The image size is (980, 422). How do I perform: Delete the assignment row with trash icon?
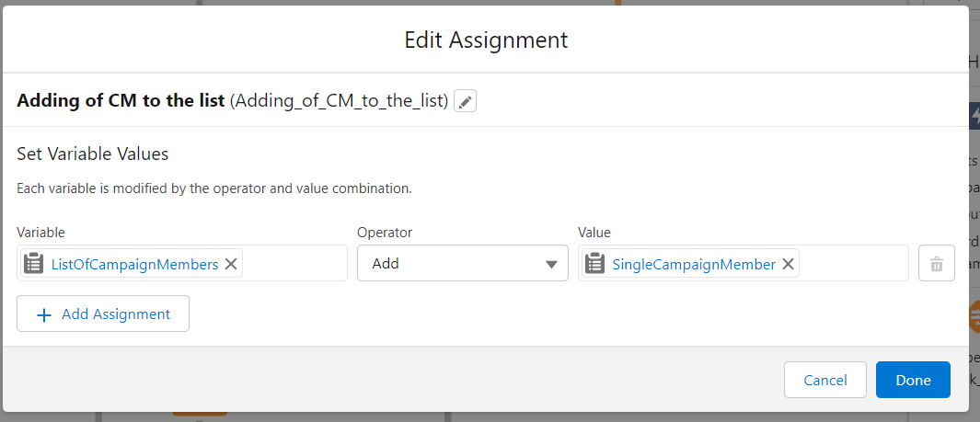pos(936,264)
